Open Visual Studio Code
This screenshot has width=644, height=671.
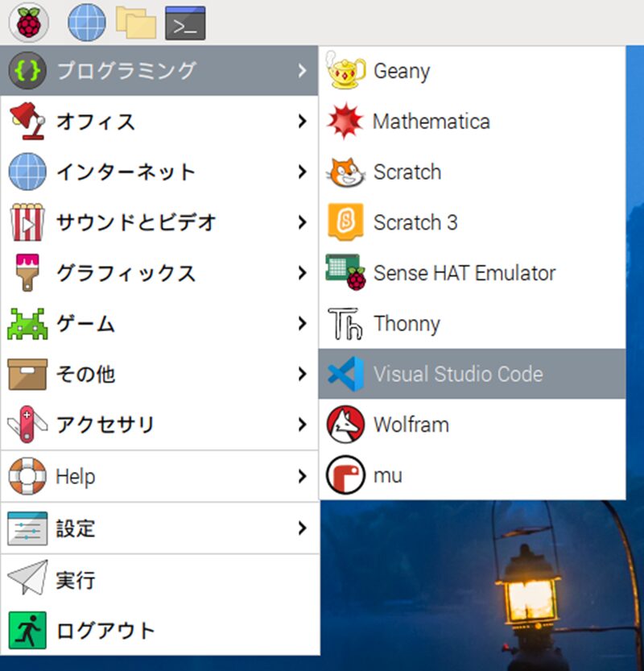472,374
